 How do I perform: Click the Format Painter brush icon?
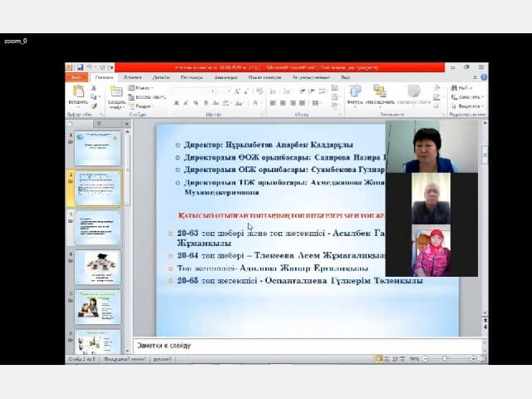[x=94, y=106]
